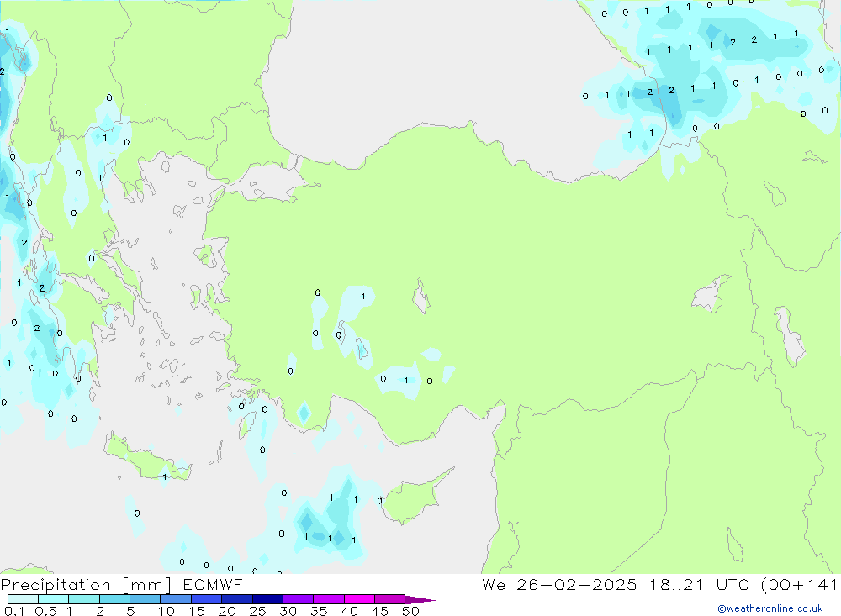The image size is (841, 616).
Task: Select the 40–45 mm magenta legend swatch
Action: [359, 599]
